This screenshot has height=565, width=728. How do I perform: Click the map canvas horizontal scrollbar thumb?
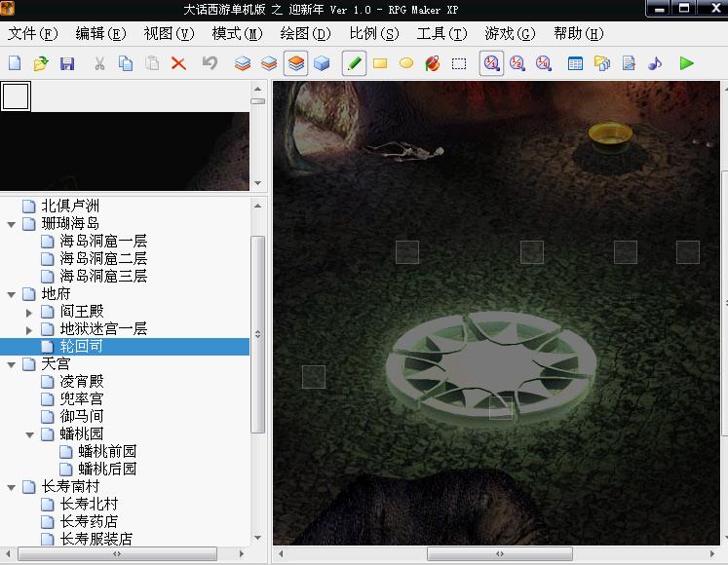(500, 554)
